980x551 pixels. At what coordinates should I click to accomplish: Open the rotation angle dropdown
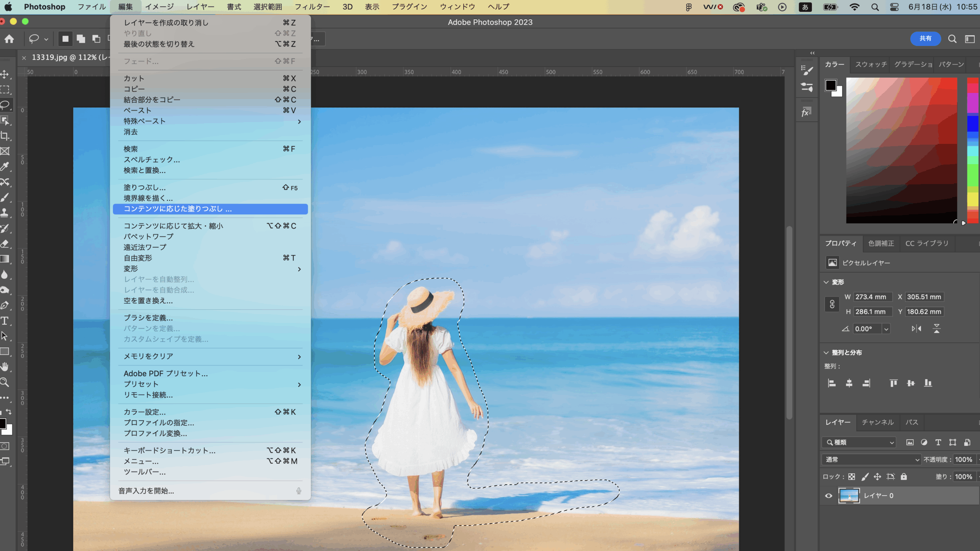pos(886,329)
